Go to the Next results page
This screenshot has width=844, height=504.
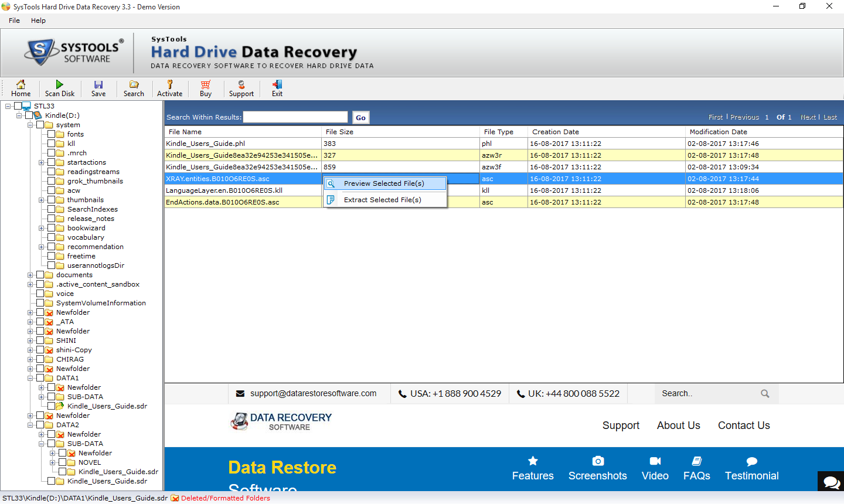808,117
